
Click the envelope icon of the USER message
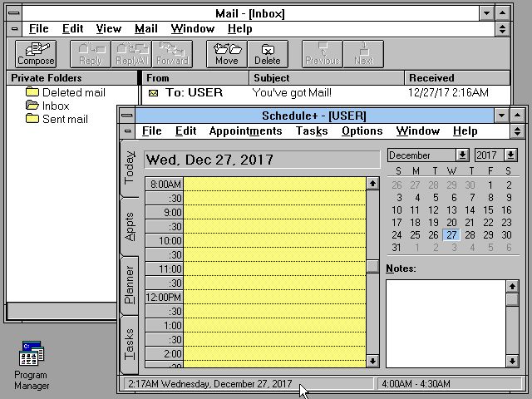pos(153,92)
